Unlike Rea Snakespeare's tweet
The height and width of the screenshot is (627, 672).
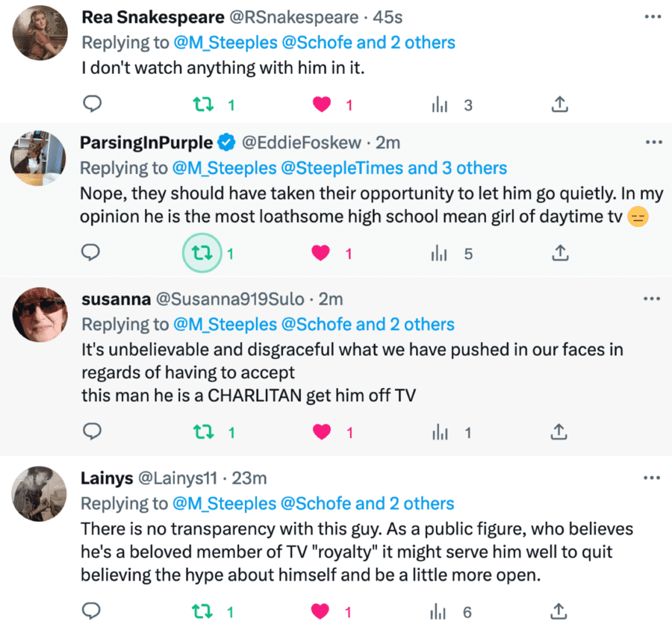[322, 104]
